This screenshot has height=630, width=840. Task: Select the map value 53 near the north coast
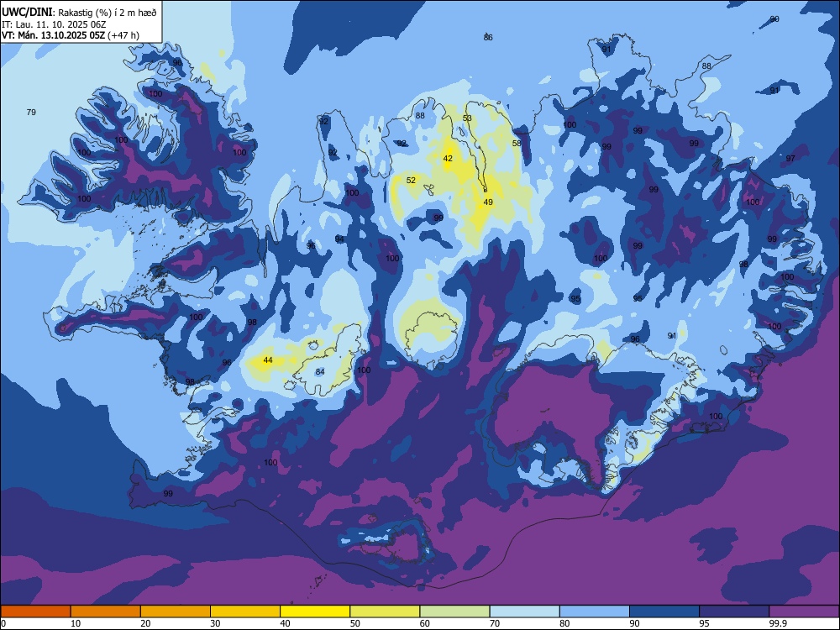(467, 118)
